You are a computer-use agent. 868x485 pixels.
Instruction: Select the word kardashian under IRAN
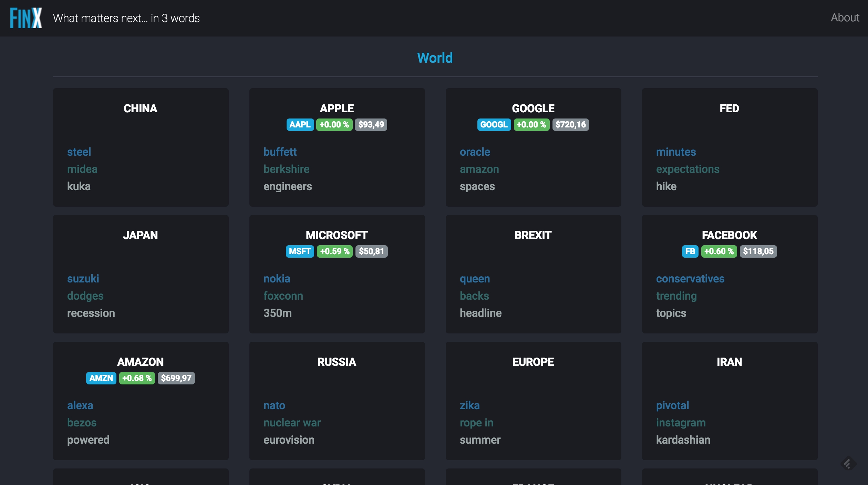pyautogui.click(x=683, y=440)
